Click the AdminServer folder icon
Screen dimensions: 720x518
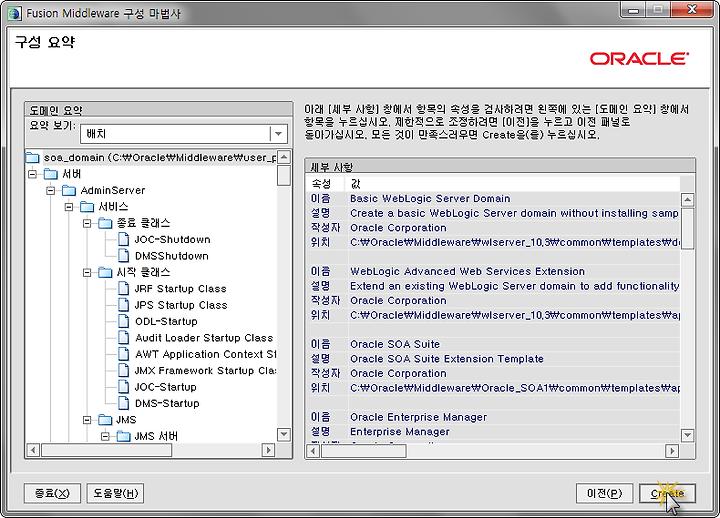tap(69, 190)
